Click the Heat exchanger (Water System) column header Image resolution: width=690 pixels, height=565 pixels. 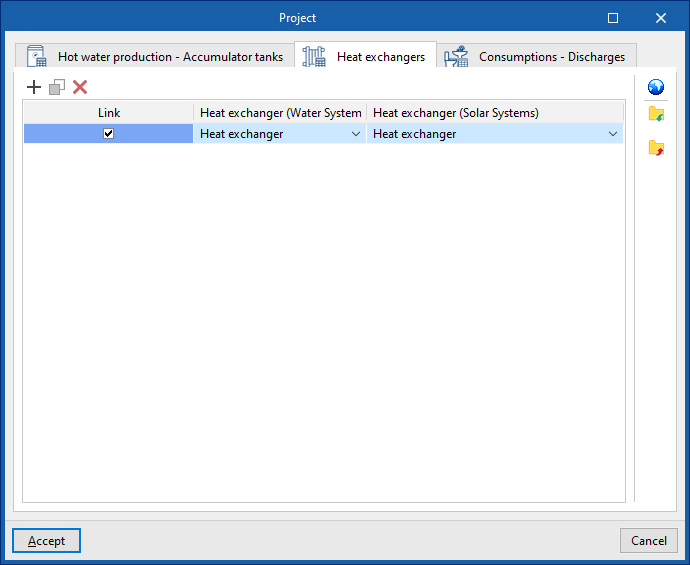coord(280,113)
